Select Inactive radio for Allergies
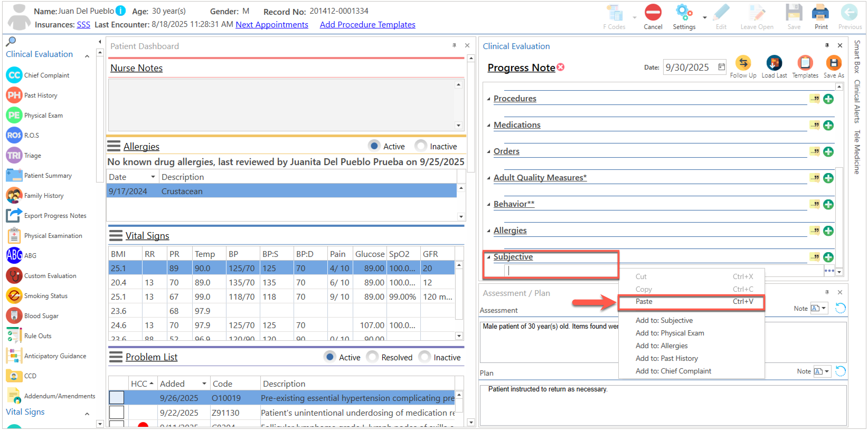Image resolution: width=868 pixels, height=431 pixels. click(x=421, y=146)
